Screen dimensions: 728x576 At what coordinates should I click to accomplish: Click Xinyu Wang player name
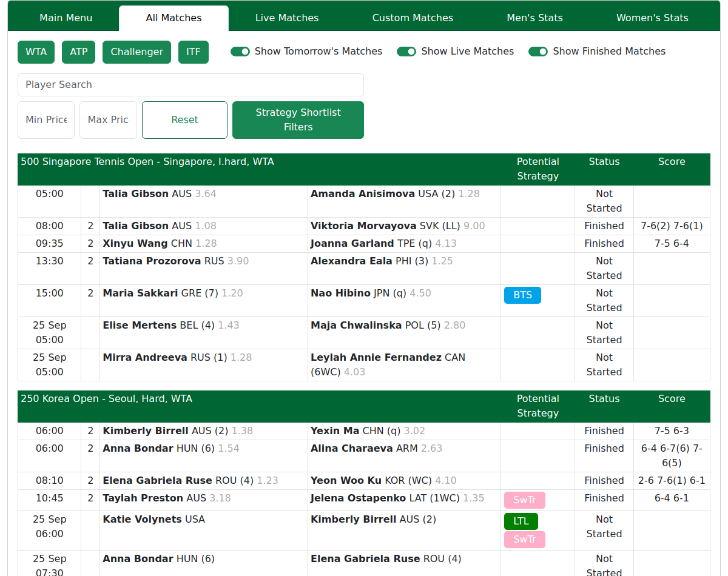coord(135,244)
